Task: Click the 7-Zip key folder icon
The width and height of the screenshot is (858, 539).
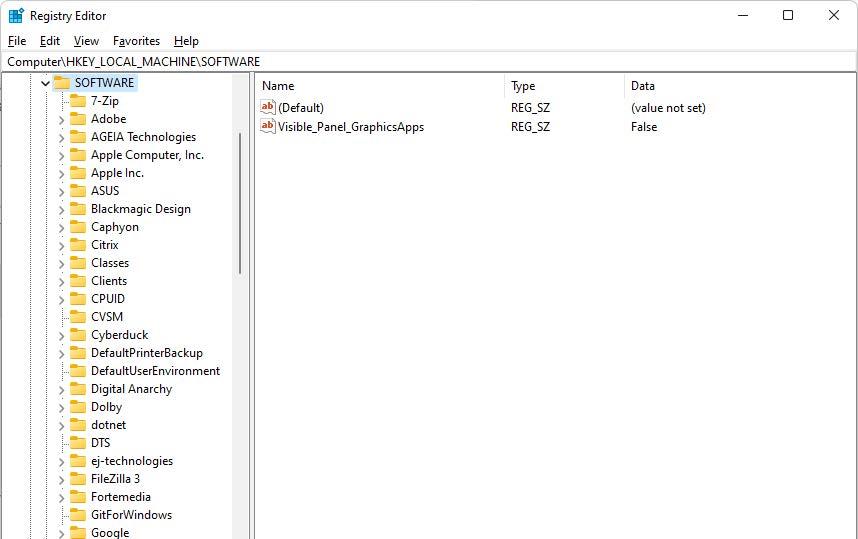Action: click(78, 101)
